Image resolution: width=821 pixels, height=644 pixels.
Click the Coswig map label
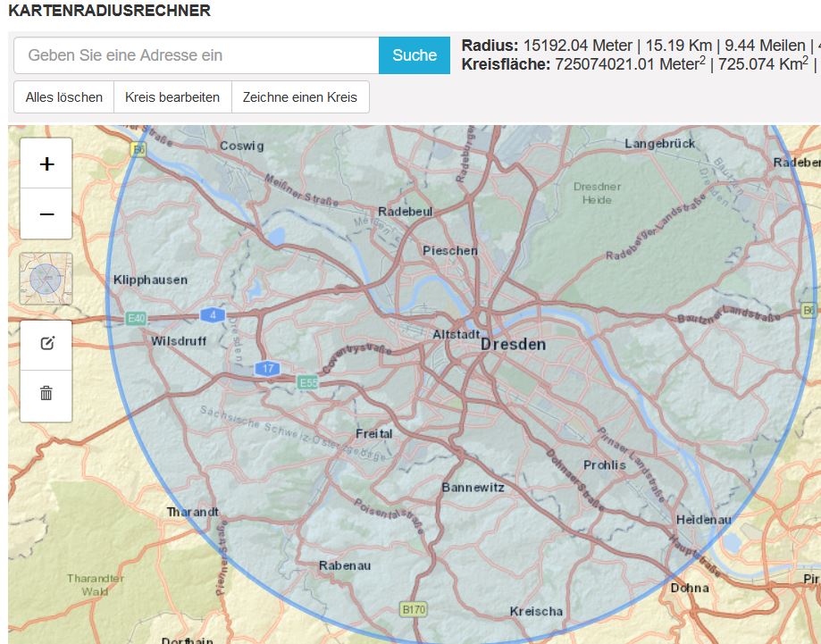click(241, 146)
